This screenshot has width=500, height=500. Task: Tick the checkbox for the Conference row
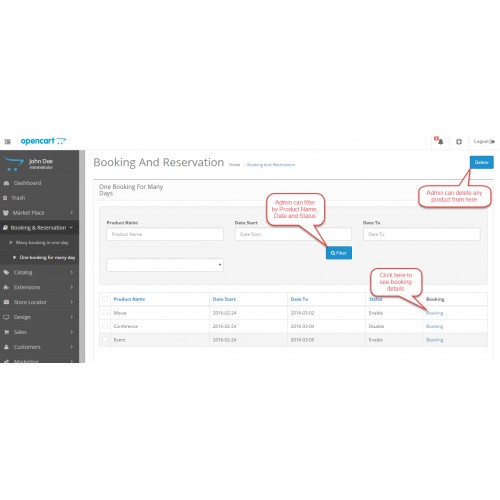(105, 326)
